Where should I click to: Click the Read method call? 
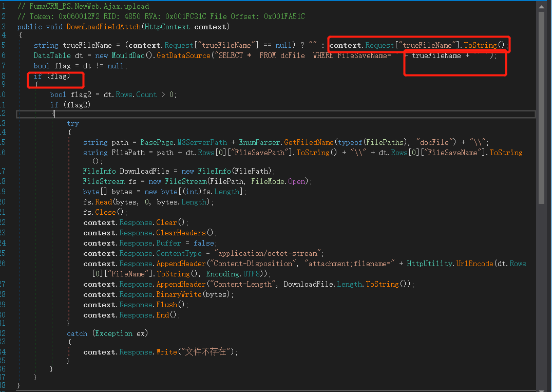point(104,202)
